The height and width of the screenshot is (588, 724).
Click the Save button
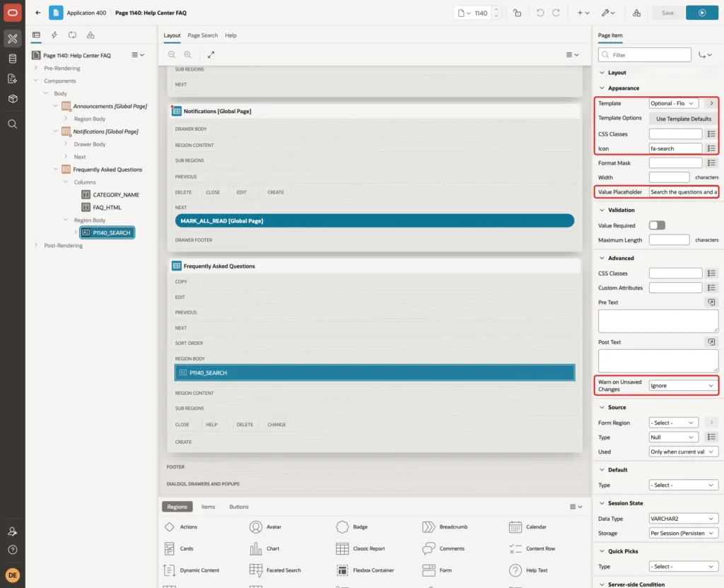click(667, 13)
